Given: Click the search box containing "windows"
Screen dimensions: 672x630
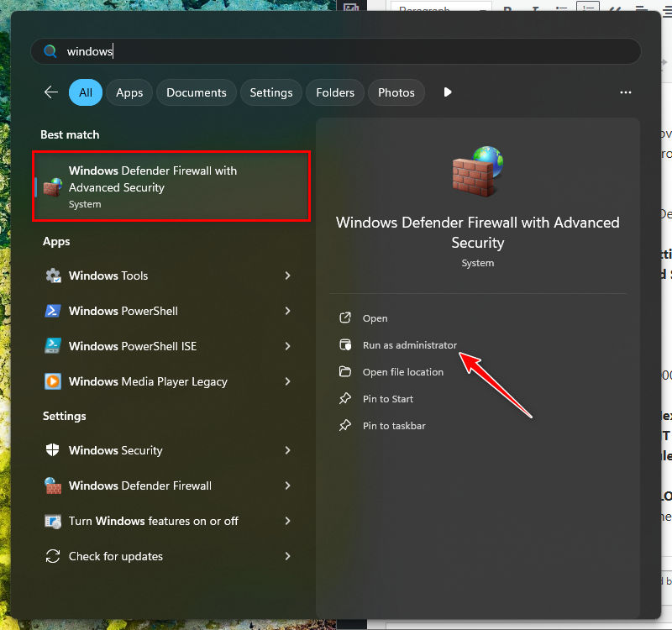Looking at the screenshot, I should (x=336, y=51).
